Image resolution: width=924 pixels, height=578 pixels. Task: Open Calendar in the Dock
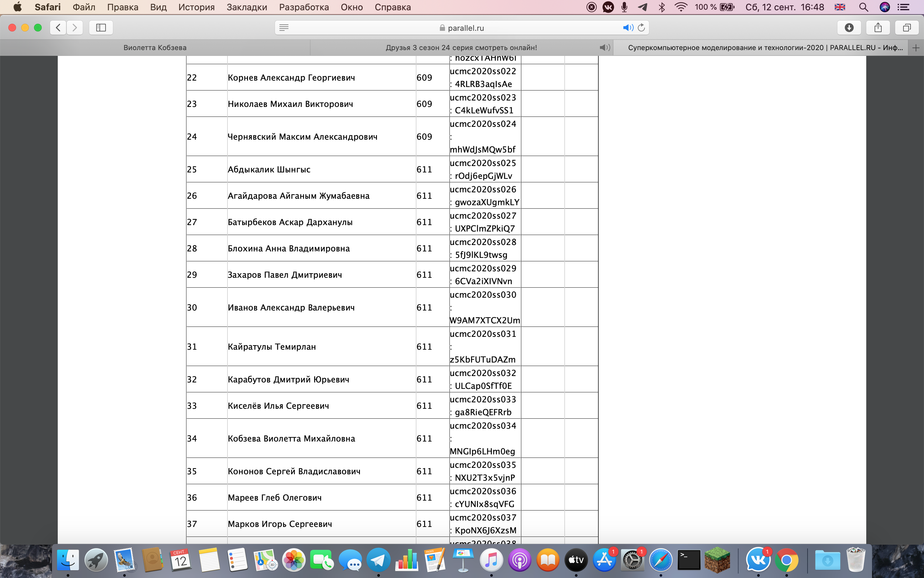[x=181, y=560]
